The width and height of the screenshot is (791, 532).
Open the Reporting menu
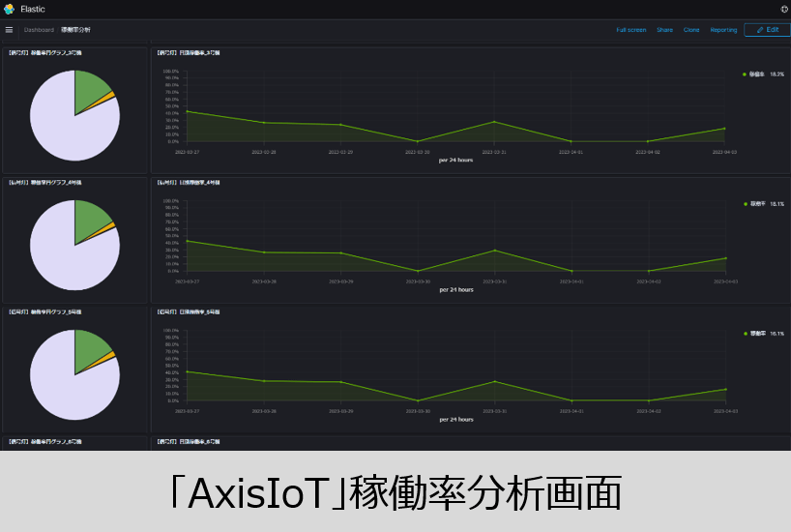723,30
